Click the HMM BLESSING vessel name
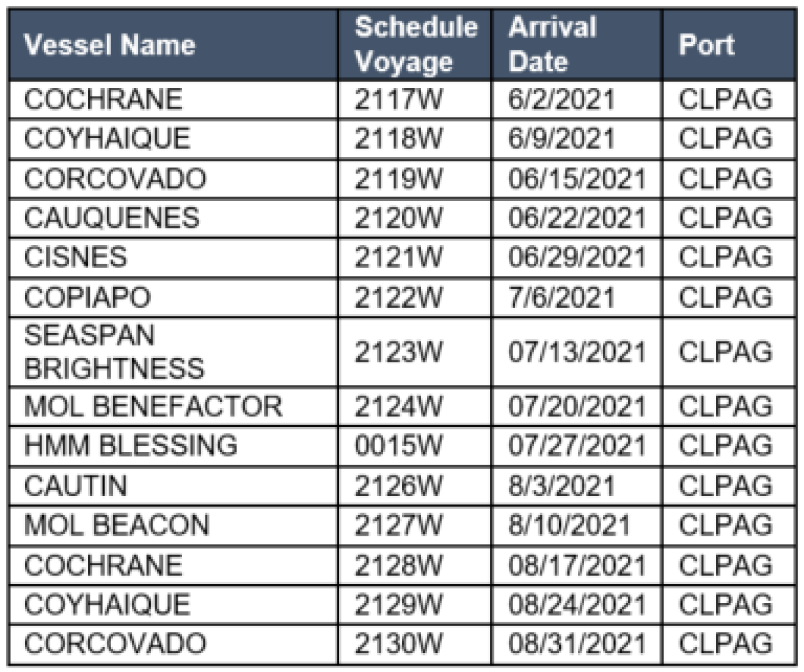Image resolution: width=804 pixels, height=672 pixels. click(x=131, y=445)
